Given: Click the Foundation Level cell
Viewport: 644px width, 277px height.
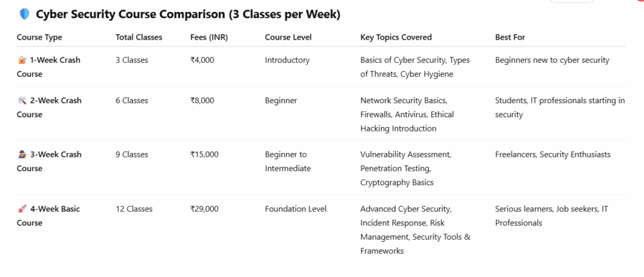Looking at the screenshot, I should 296,209.
